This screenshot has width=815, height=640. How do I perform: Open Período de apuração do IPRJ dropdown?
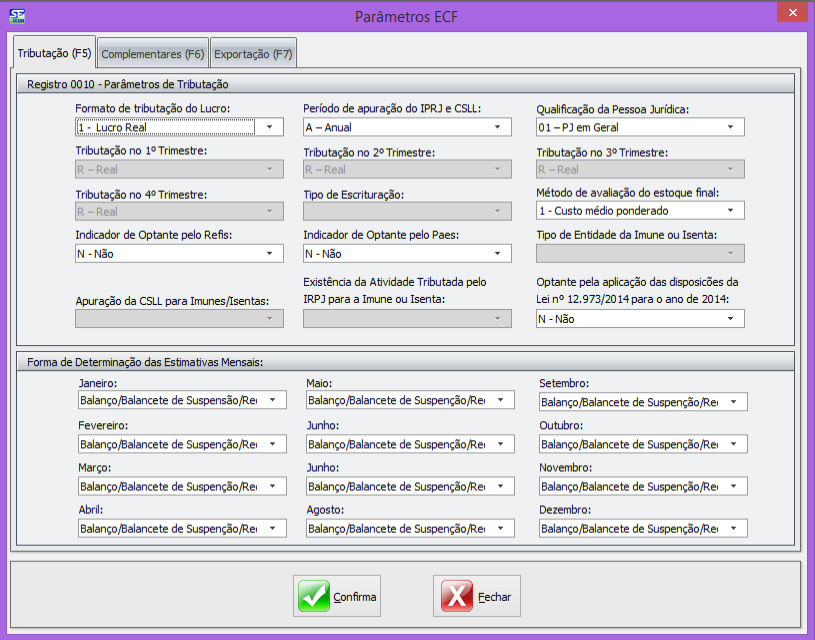(x=497, y=127)
